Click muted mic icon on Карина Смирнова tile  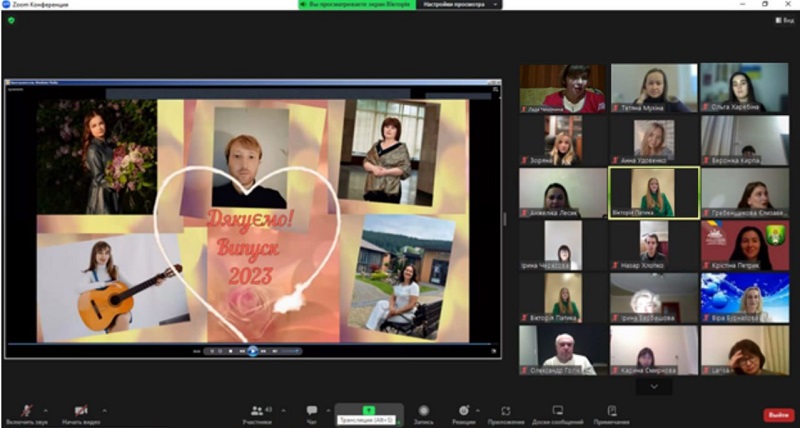615,370
